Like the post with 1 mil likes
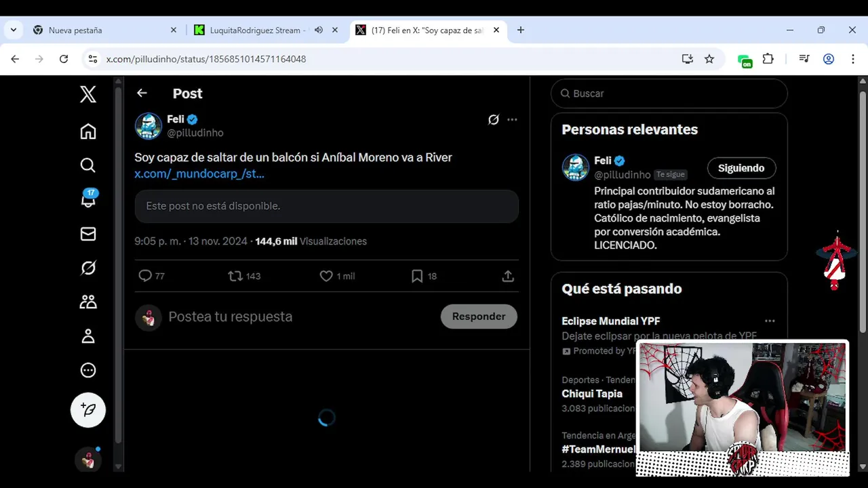This screenshot has height=488, width=868. pos(337,276)
